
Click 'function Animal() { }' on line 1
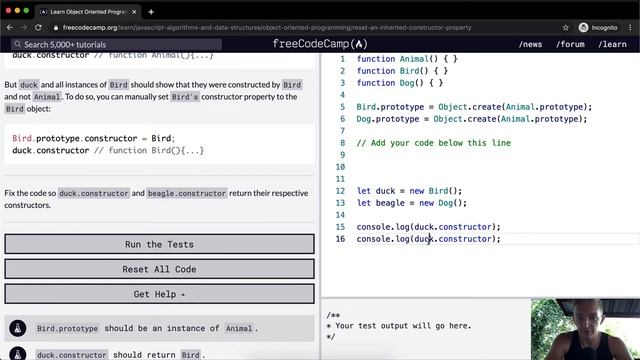(407, 59)
